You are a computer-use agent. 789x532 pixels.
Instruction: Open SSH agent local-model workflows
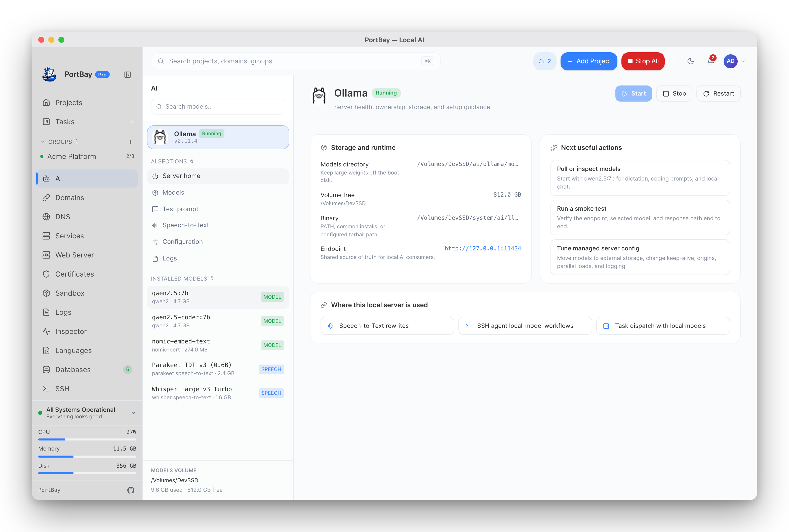(525, 326)
